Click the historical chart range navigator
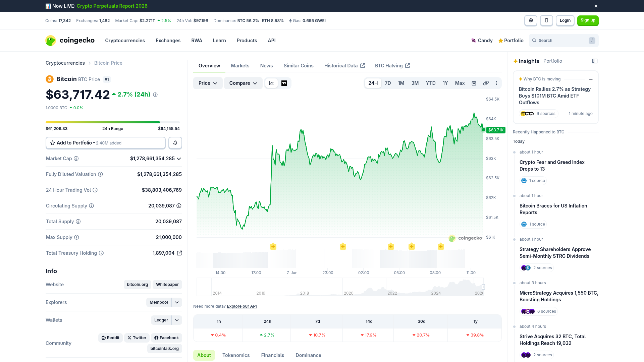Image resolution: width=644 pixels, height=362 pixels. [x=340, y=287]
